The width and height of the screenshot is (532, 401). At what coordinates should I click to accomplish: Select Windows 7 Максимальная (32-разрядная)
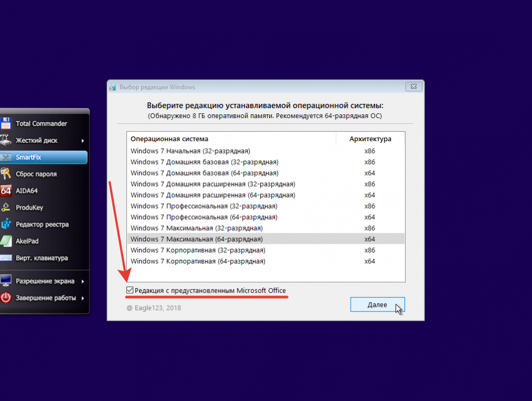click(266, 228)
